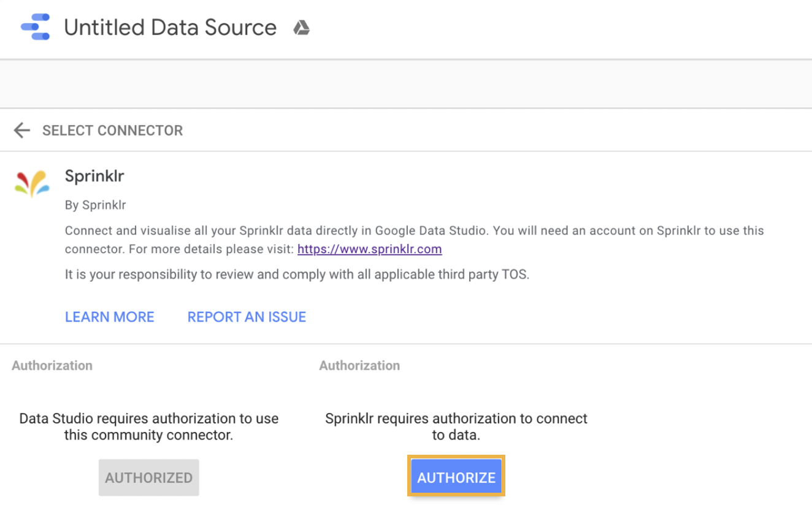This screenshot has width=812, height=516.
Task: Click the 'By Sprinklr' author text
Action: tap(96, 205)
